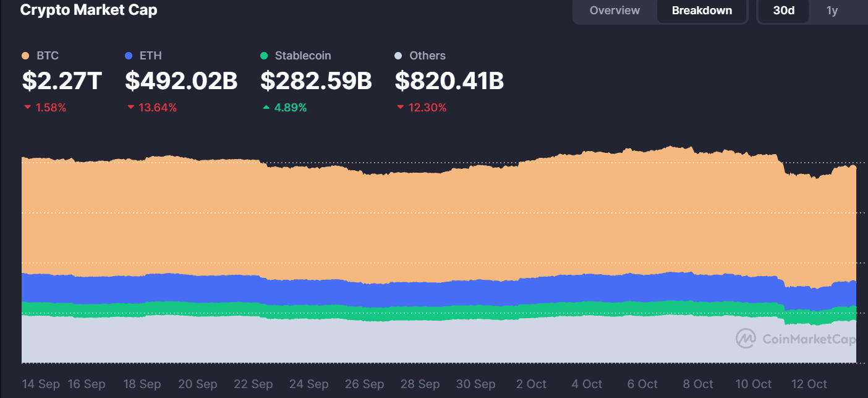Click the BTC orange legend dot
Image resolution: width=868 pixels, height=398 pixels.
(x=25, y=55)
